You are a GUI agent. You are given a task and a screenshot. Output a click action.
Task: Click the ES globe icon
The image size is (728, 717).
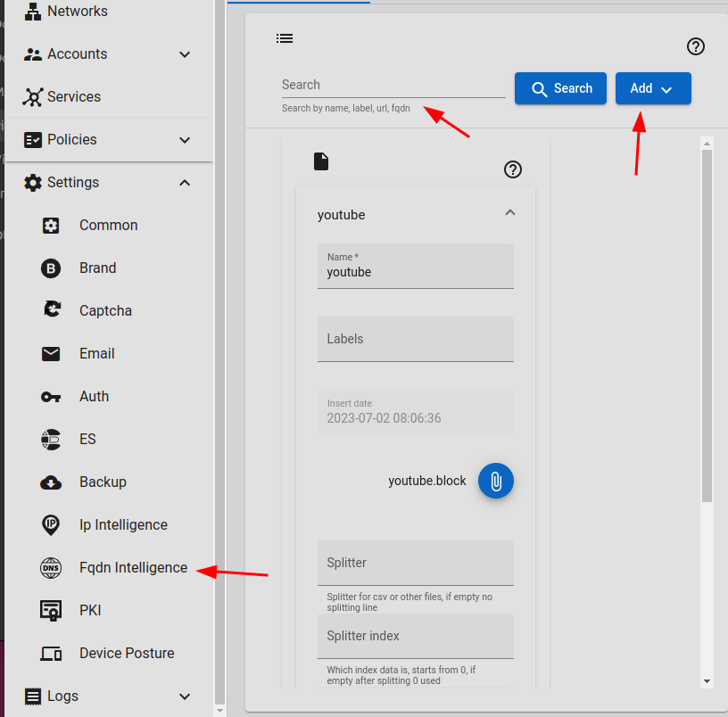[x=51, y=440]
